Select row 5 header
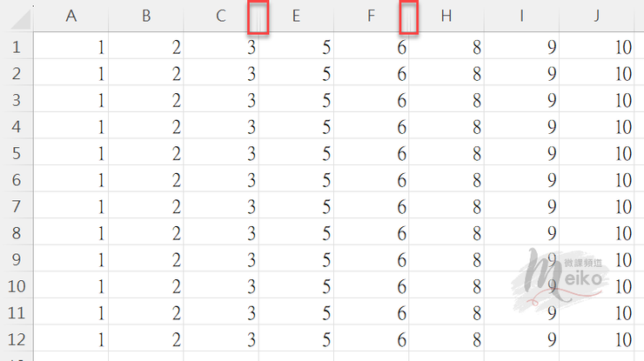The image size is (644, 361). point(17,153)
